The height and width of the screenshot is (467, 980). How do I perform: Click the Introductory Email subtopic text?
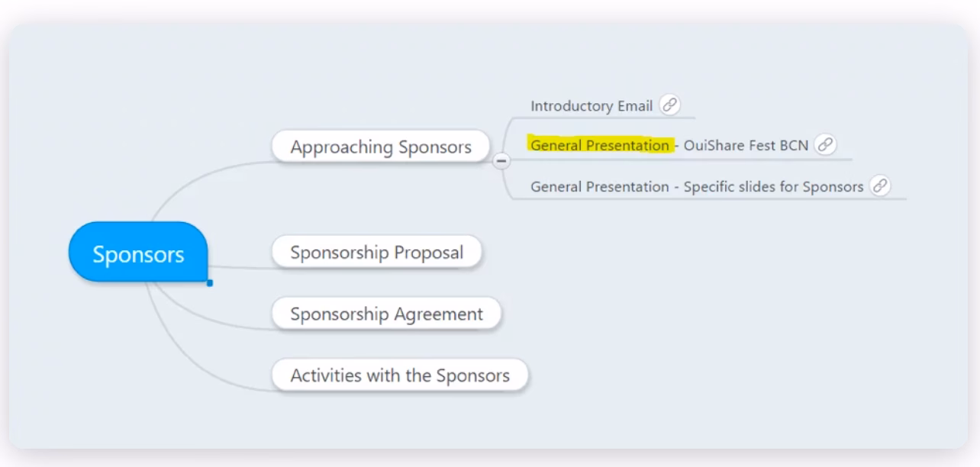(x=592, y=106)
